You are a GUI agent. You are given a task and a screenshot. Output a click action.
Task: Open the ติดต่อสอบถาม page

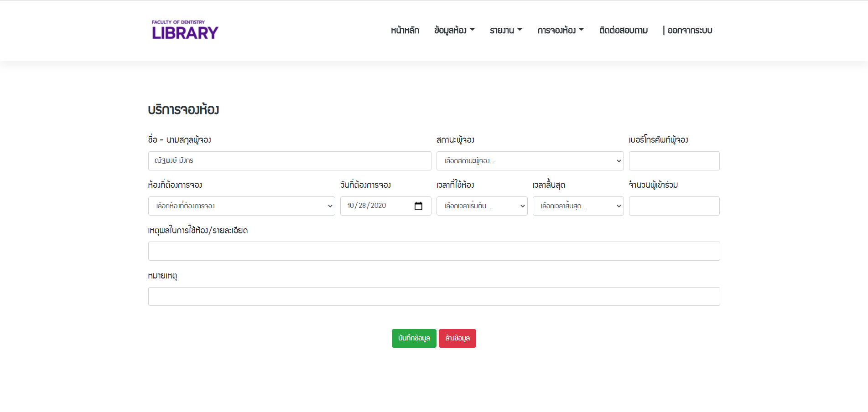coord(624,30)
